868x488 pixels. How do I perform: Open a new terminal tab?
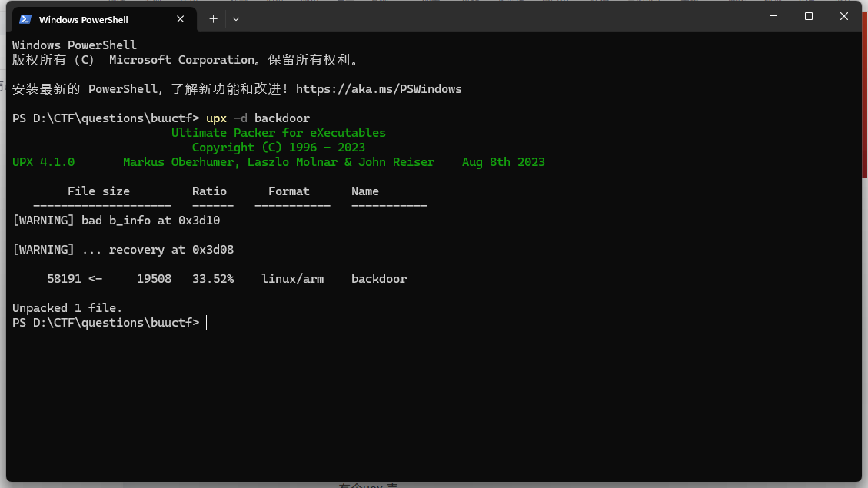(213, 19)
